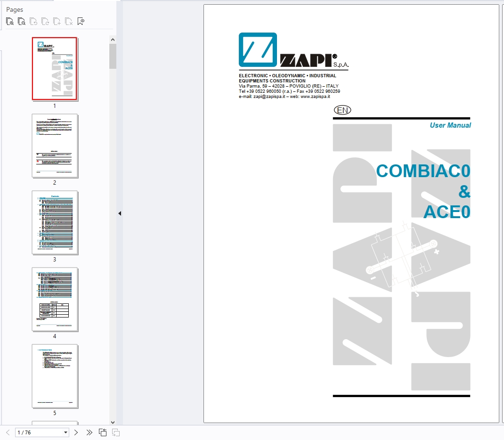The width and height of the screenshot is (504, 440).
Task: Click the delete page icon
Action: click(x=69, y=22)
